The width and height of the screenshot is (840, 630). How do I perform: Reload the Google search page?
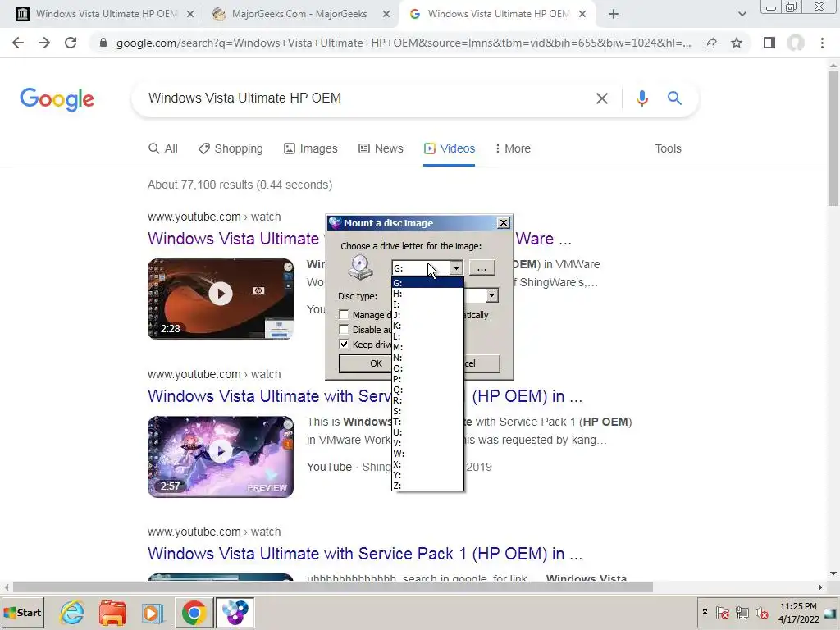coord(71,43)
